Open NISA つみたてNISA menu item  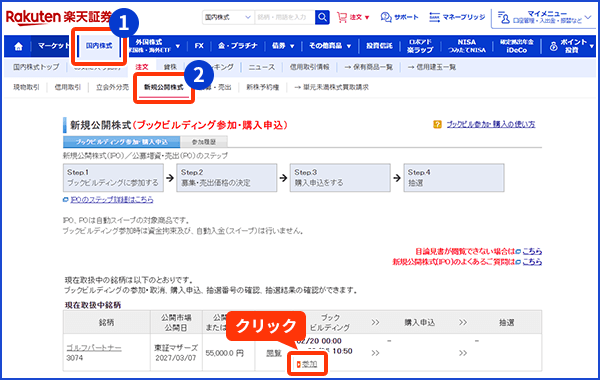467,46
